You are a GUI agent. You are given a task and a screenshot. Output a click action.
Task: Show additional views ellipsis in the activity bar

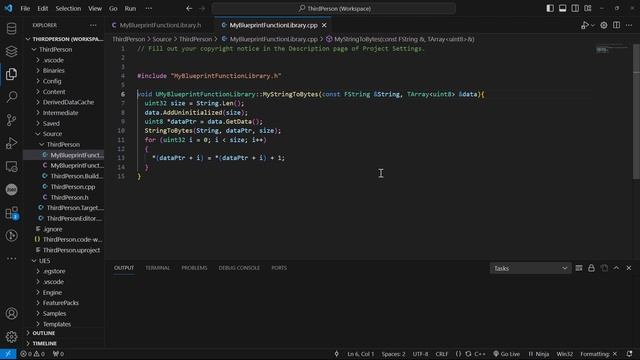click(11, 258)
